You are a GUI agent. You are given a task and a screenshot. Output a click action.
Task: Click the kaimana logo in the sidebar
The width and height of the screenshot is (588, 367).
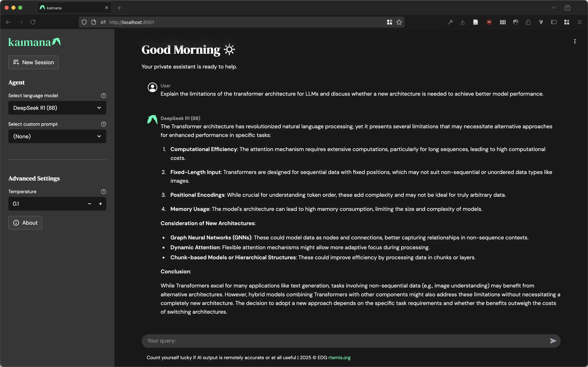point(34,42)
